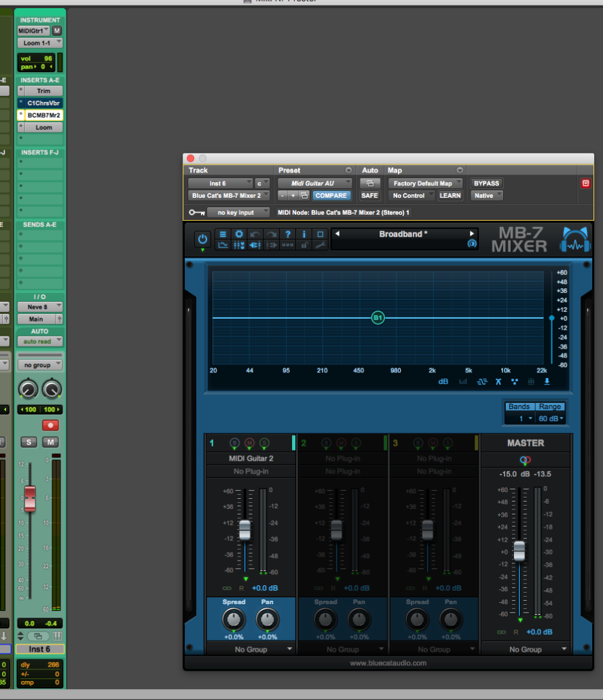This screenshot has height=700, width=603.
Task: Click the round preset options icon under Broadband
Action: coord(472,244)
